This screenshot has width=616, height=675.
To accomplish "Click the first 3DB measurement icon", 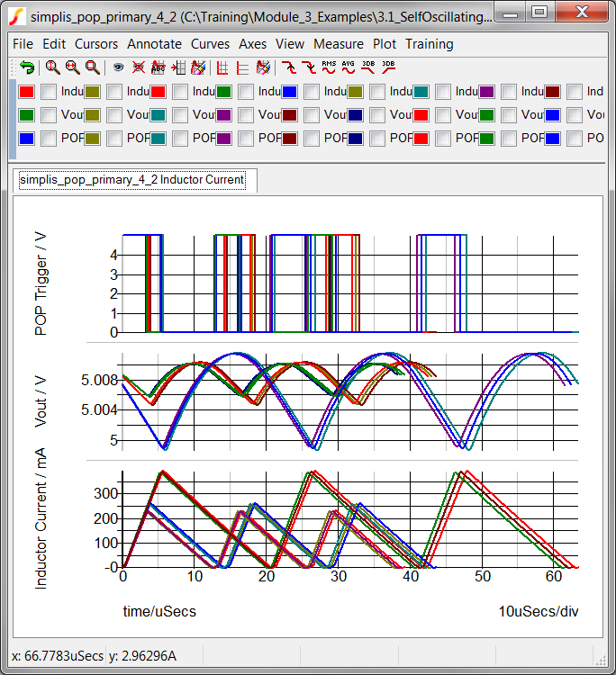I will 368,67.
